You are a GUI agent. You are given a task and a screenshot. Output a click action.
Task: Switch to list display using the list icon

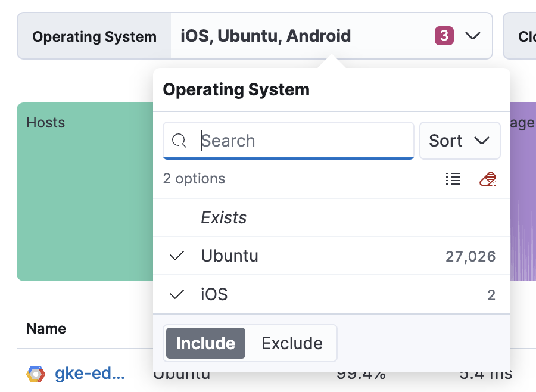pos(453,179)
